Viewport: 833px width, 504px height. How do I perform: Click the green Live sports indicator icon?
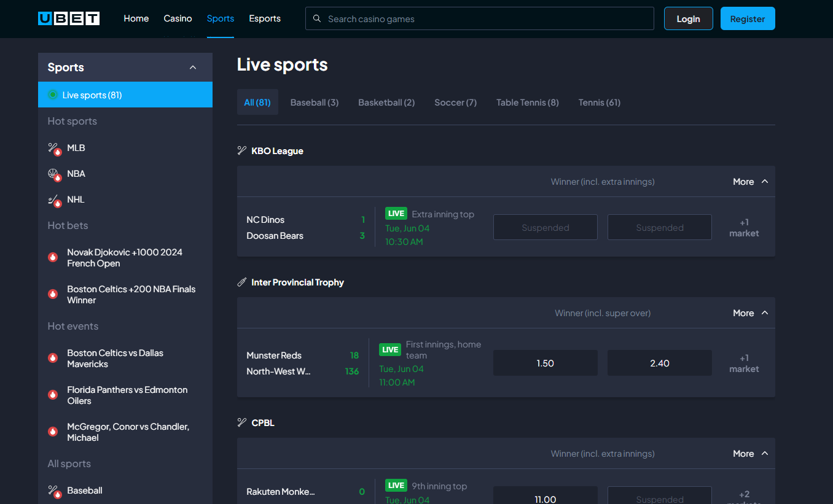(x=53, y=95)
